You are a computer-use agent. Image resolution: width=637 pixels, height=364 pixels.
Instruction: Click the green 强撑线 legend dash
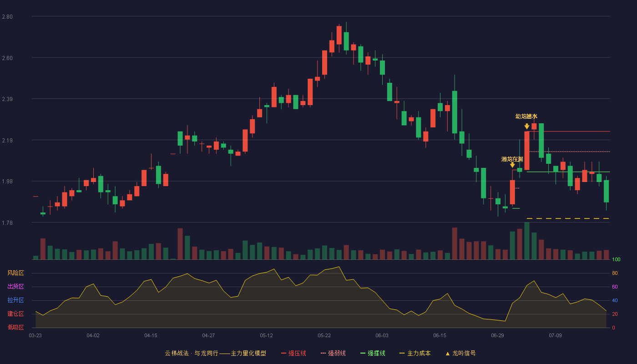363,353
